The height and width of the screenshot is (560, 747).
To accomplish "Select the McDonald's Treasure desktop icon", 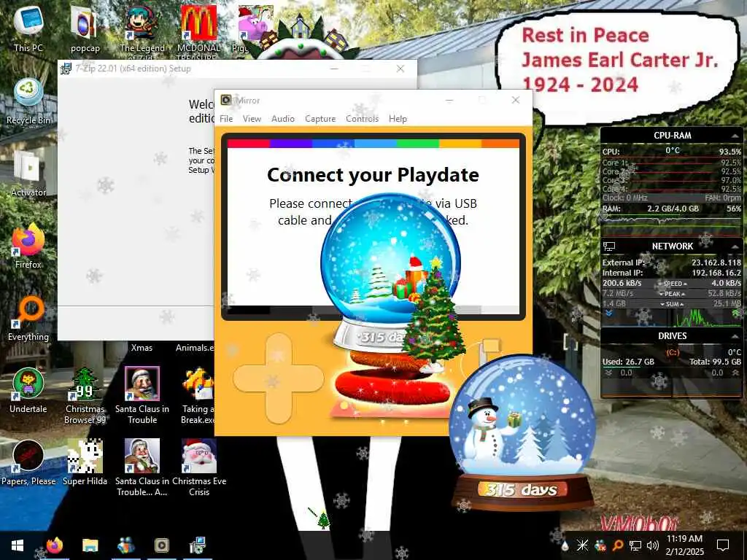I will coord(198,31).
